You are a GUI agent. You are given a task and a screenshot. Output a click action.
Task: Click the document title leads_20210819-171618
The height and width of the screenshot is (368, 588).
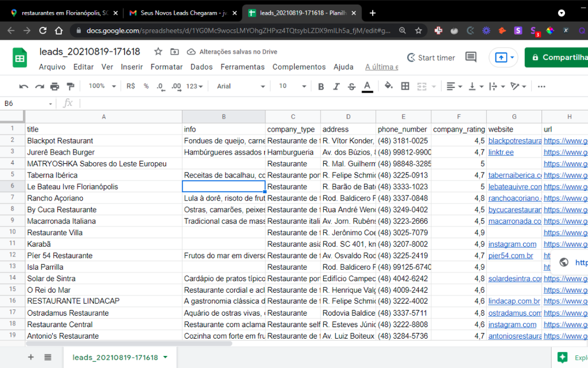coord(90,52)
